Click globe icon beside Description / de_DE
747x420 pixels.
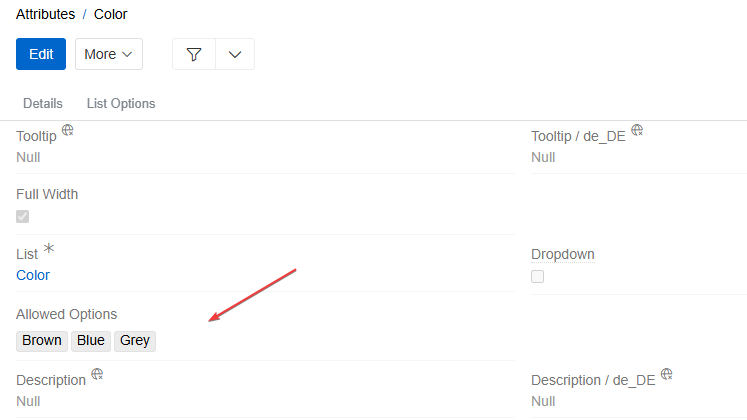pos(666,375)
